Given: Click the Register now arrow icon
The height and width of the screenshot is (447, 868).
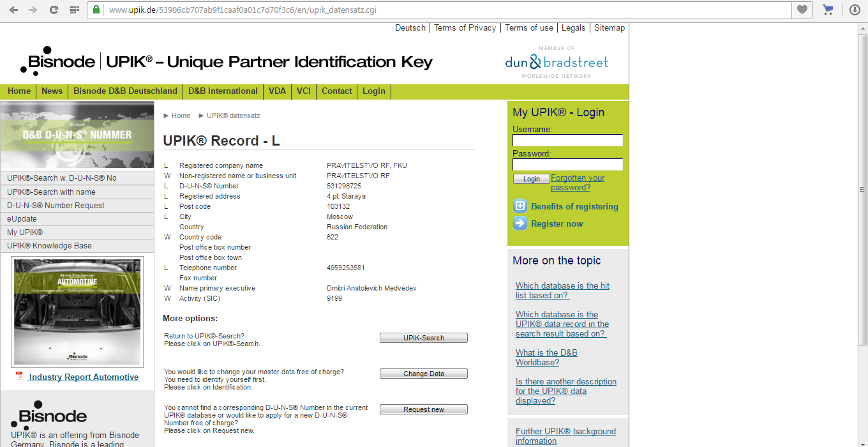Looking at the screenshot, I should (520, 223).
